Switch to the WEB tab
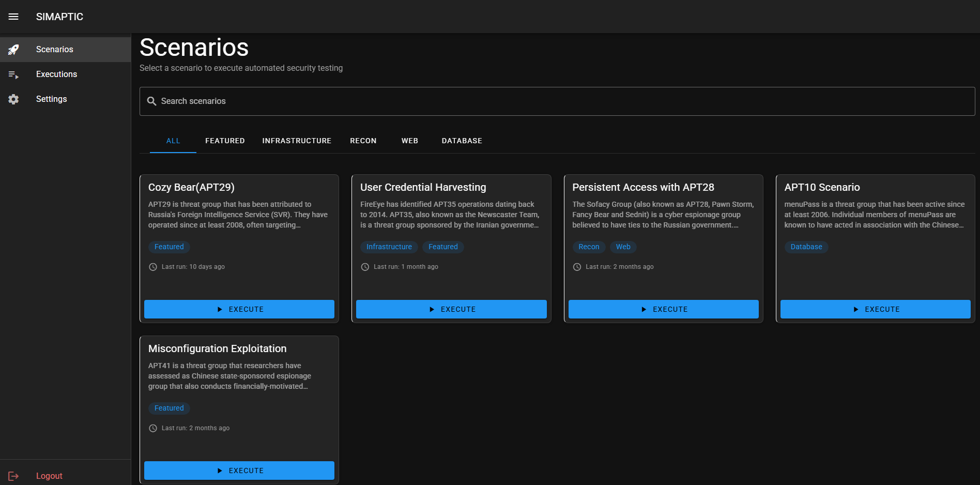 [x=409, y=141]
